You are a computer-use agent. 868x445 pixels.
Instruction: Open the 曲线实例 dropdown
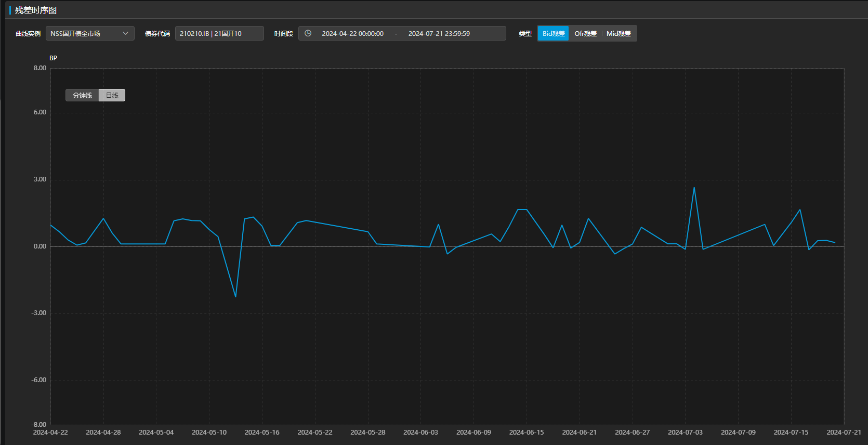click(90, 33)
